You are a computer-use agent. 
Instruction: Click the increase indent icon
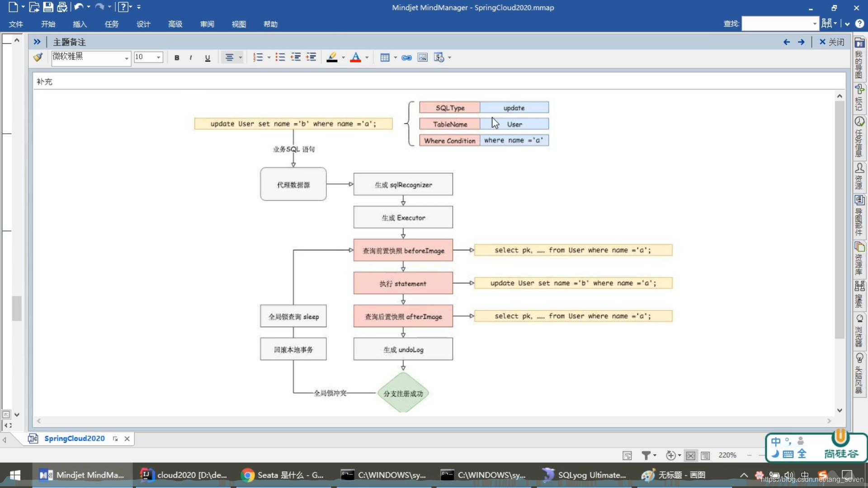point(311,57)
